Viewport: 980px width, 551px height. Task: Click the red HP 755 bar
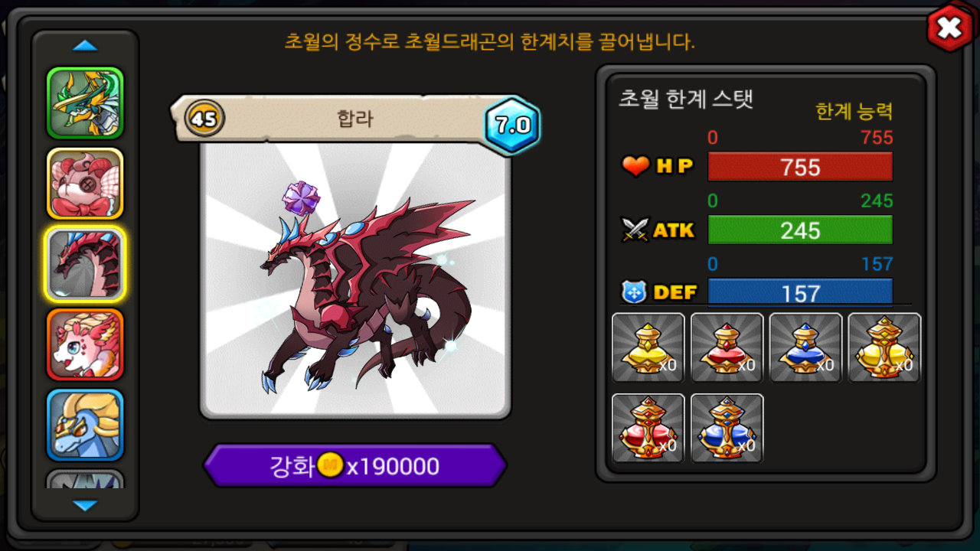click(800, 167)
